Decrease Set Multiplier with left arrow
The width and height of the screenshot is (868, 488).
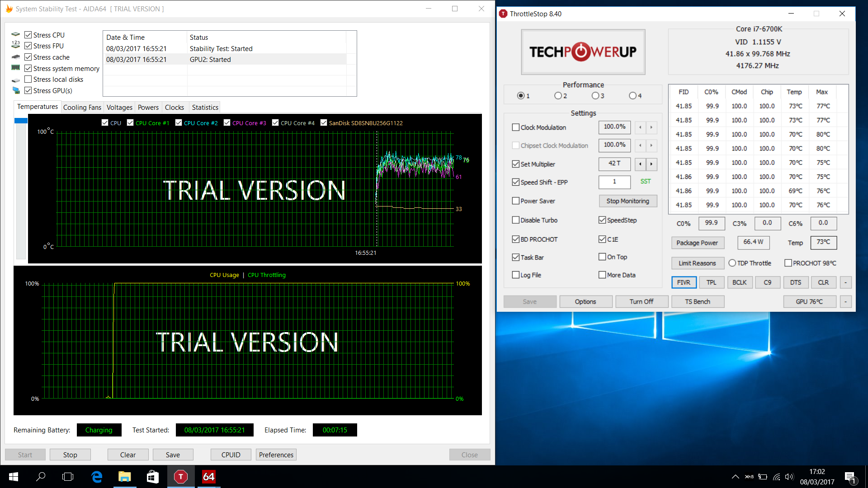click(x=640, y=164)
